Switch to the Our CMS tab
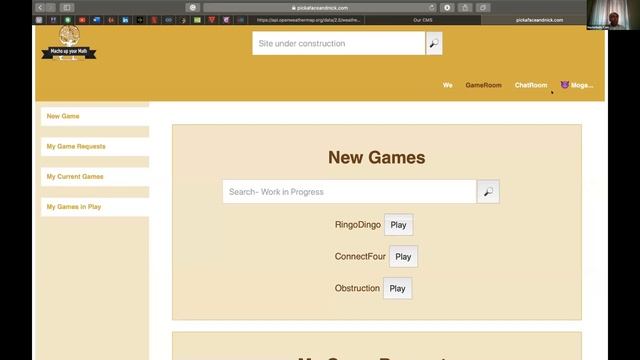The width and height of the screenshot is (640, 360). point(422,20)
